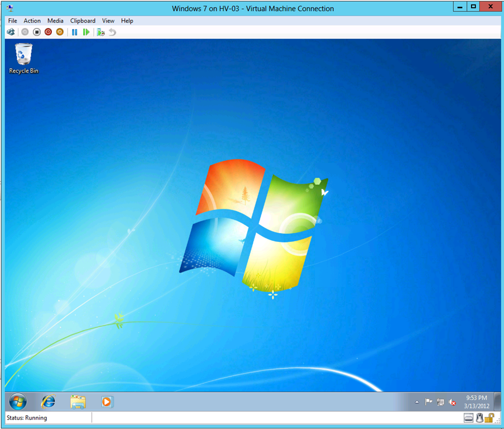Turn off the virtual machine
Screen dimensions: 504x429
(x=37, y=32)
